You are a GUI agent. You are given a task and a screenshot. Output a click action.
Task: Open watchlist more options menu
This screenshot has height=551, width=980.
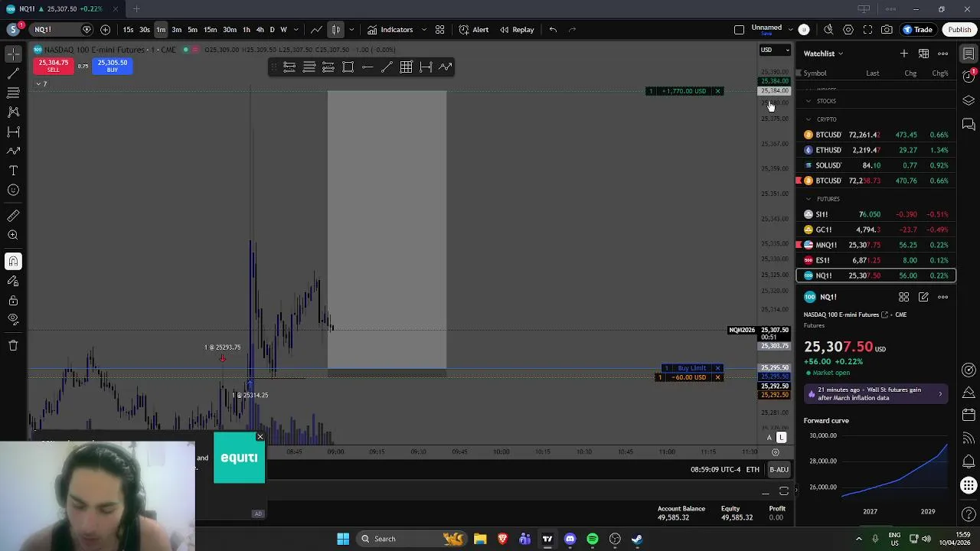943,54
